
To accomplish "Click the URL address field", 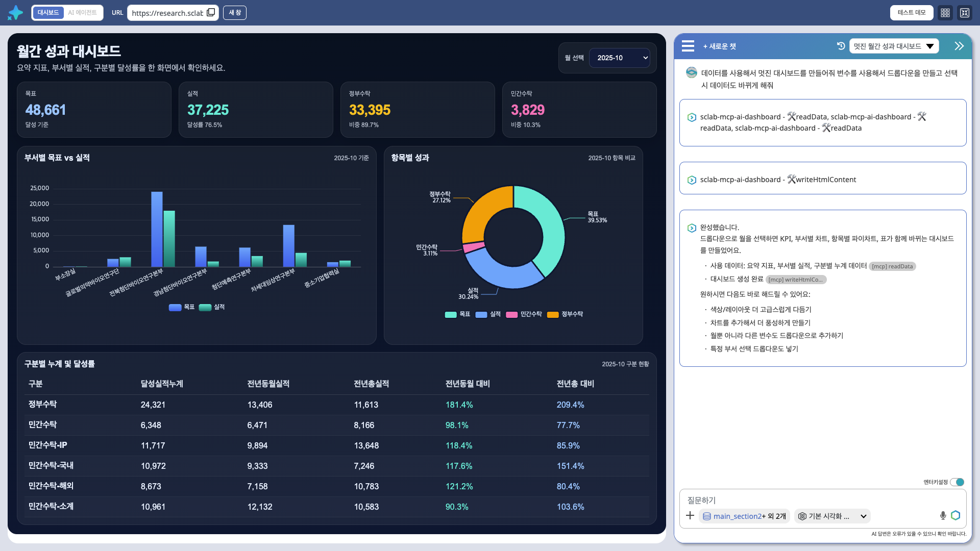I will pos(167,13).
